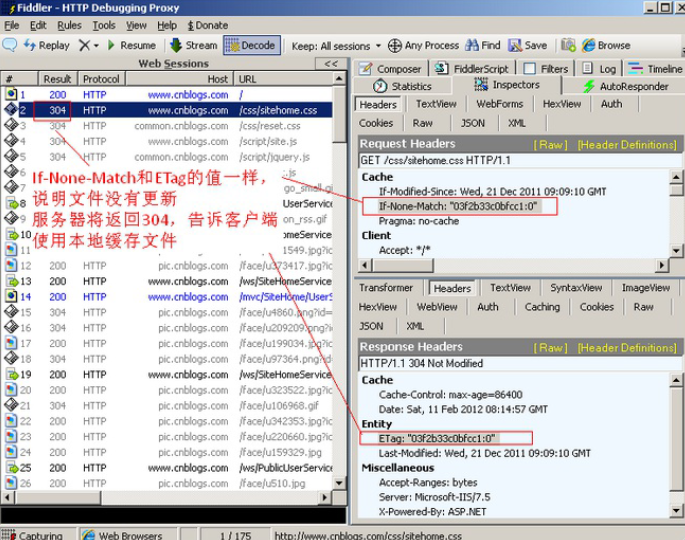Click the Replay toolbar button
The image size is (685, 540).
tap(46, 45)
